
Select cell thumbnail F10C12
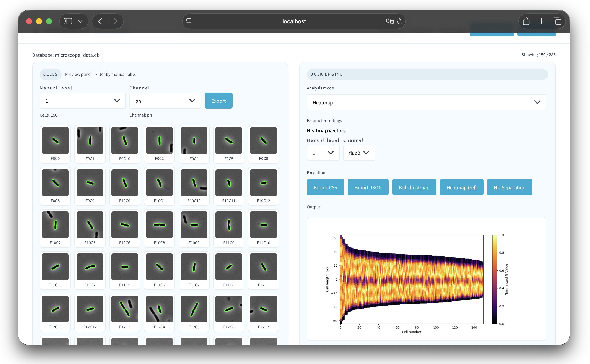click(x=263, y=186)
